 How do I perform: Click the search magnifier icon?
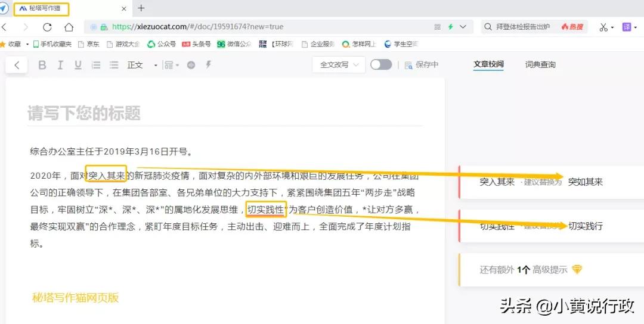pyautogui.click(x=488, y=27)
